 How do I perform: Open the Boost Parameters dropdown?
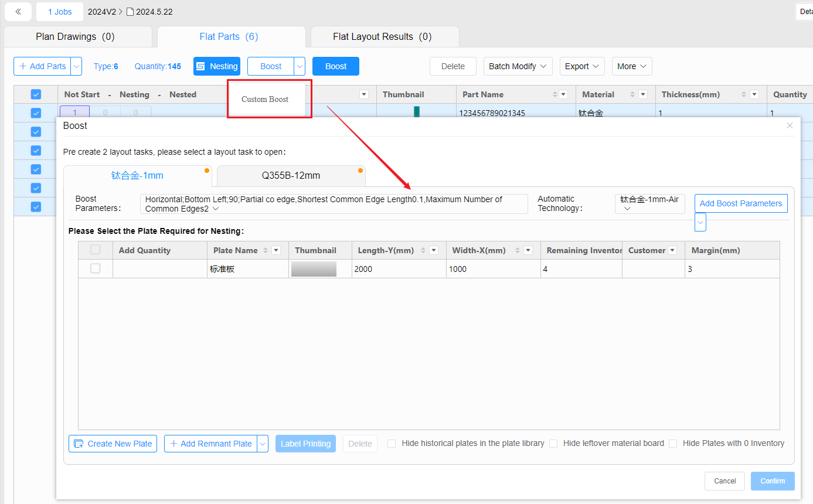(334, 204)
